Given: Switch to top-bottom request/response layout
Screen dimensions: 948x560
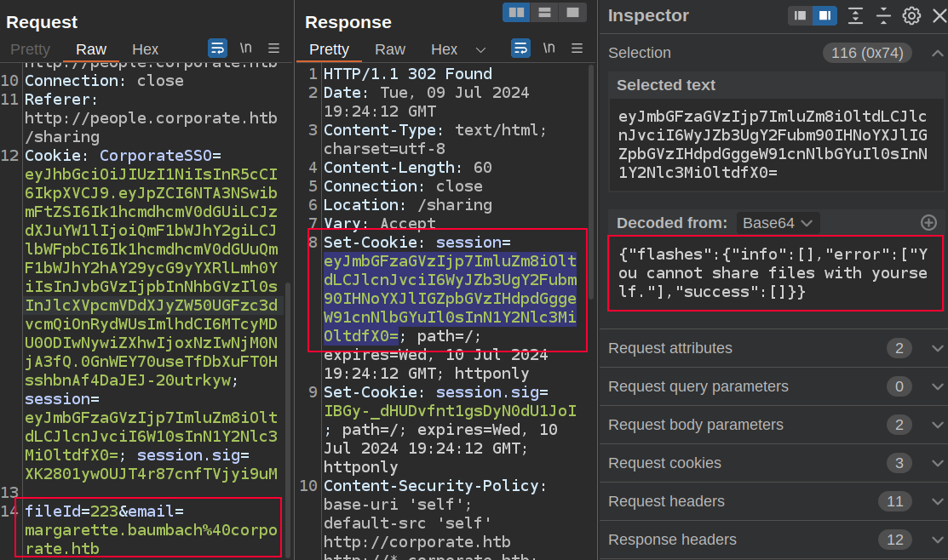Looking at the screenshot, I should 544,12.
